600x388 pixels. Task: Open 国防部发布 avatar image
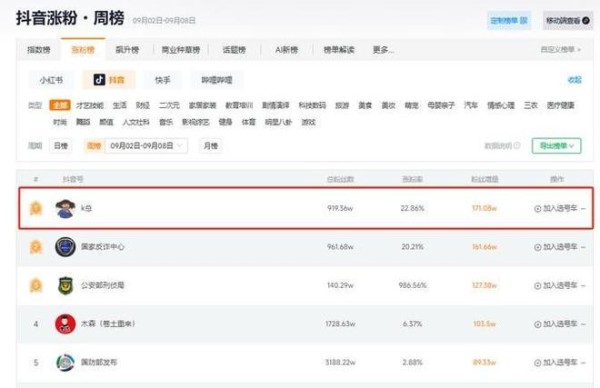[x=65, y=362]
